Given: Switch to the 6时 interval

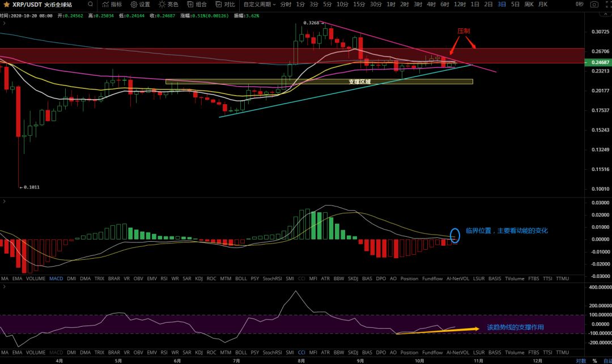Looking at the screenshot, I should pyautogui.click(x=445, y=5).
